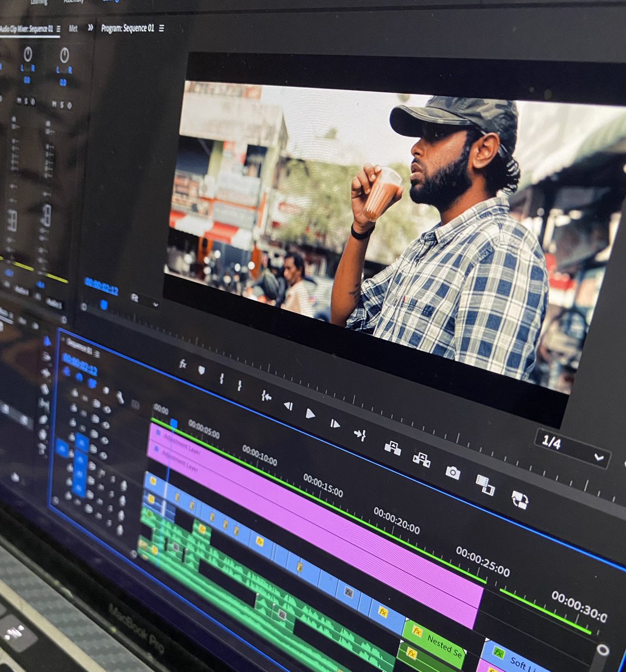Step back one frame
Image resolution: width=626 pixels, height=672 pixels.
coord(288,405)
